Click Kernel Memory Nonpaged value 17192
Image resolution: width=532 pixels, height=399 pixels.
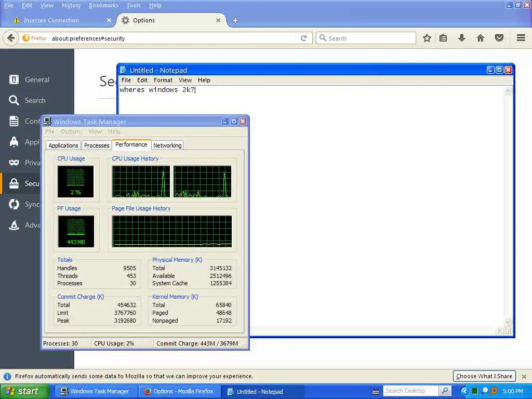point(224,321)
